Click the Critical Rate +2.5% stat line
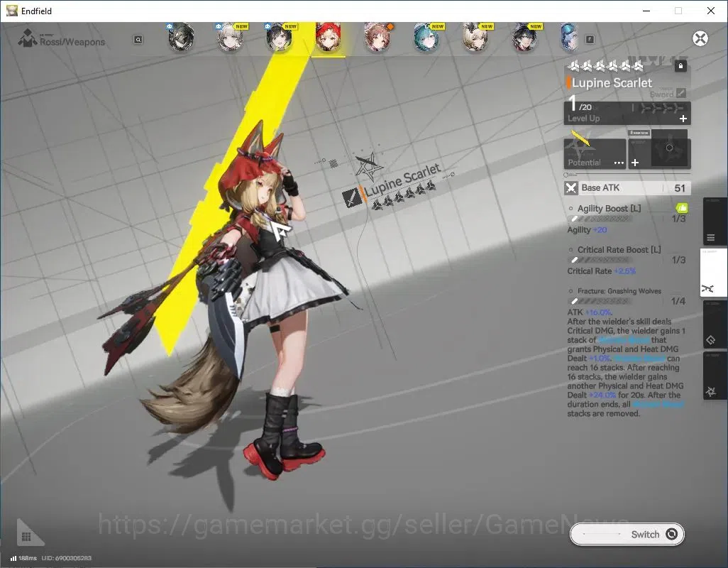Screen dimensions: 728x568 pos(601,271)
